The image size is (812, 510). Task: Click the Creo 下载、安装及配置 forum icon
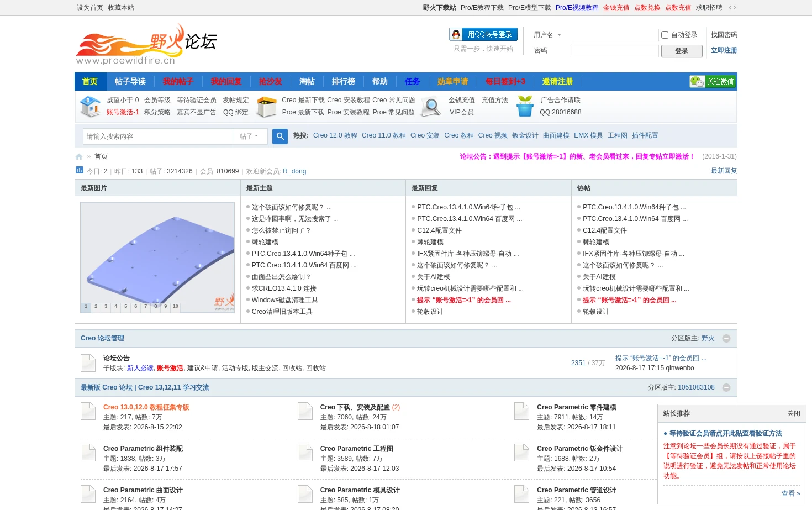coord(305,411)
